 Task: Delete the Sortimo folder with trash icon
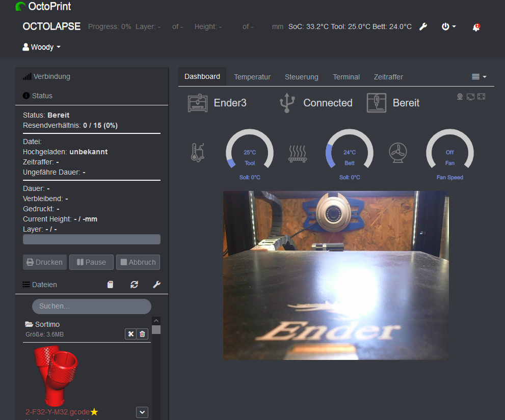point(142,334)
